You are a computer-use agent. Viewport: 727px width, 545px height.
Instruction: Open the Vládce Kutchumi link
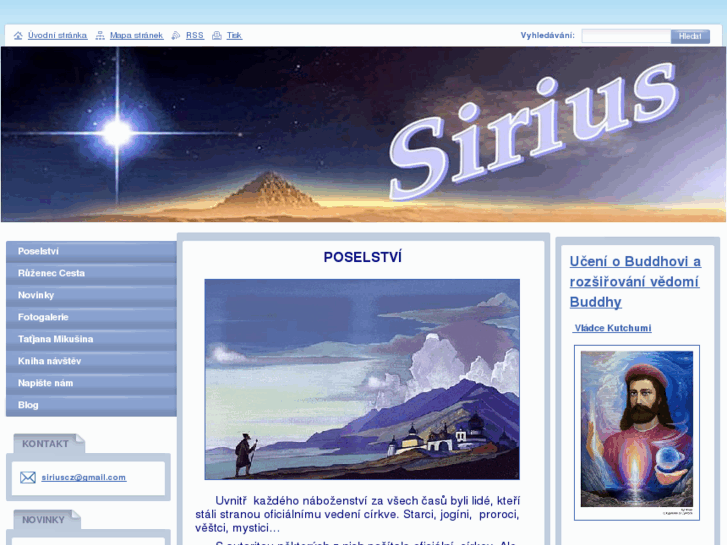pos(612,328)
